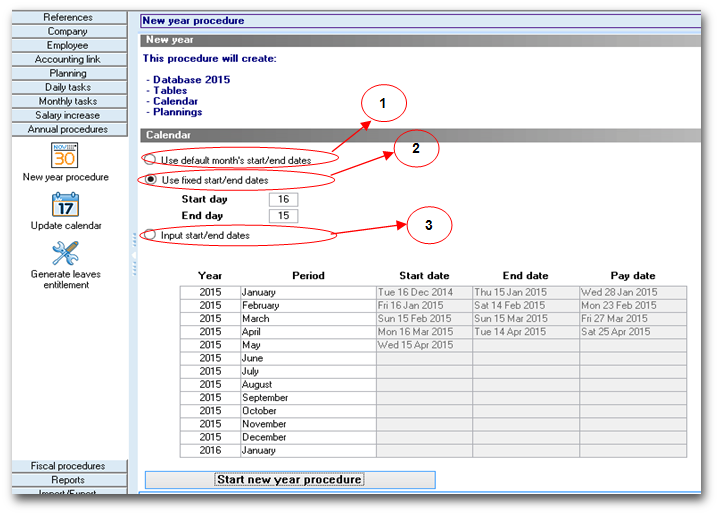Open the Monthly tasks section

[x=68, y=101]
